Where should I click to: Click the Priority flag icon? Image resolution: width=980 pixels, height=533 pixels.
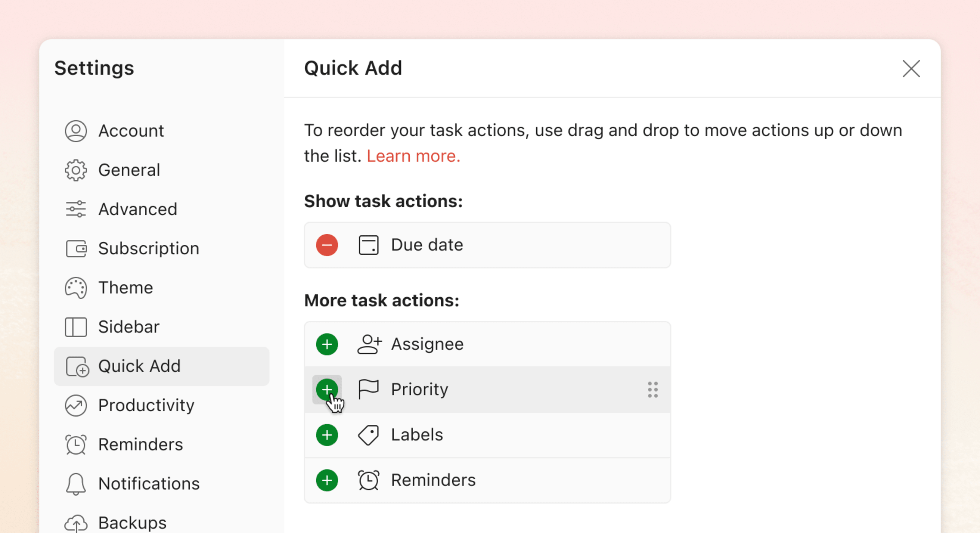pos(368,388)
